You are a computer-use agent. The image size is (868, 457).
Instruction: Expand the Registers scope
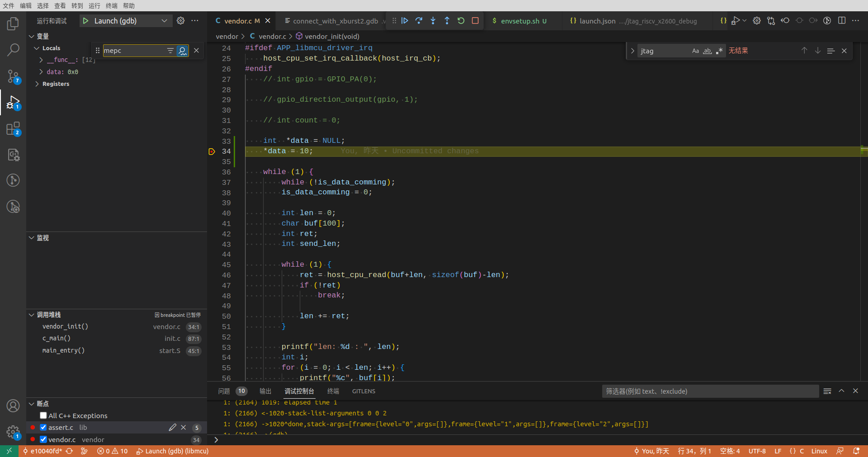[x=37, y=84]
